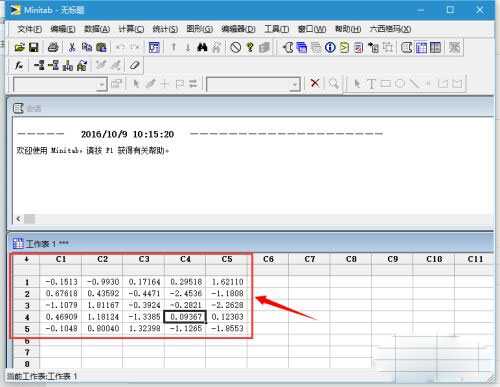Paste cells using the clipboard paste icon
Image resolution: width=500 pixels, height=387 pixels.
[101, 47]
